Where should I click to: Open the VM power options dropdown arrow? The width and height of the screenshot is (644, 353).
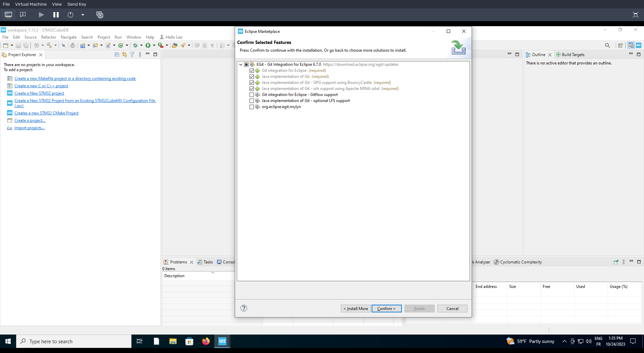83,15
